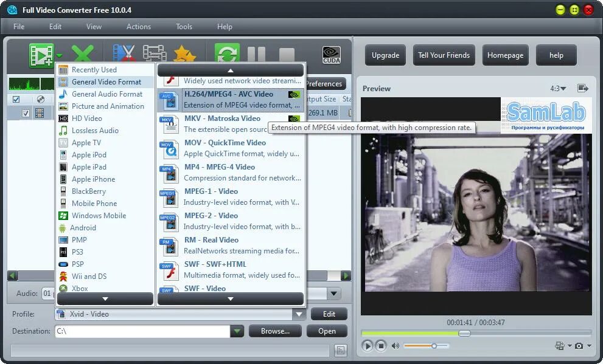
Task: Click the Homepage button
Action: pyautogui.click(x=505, y=55)
